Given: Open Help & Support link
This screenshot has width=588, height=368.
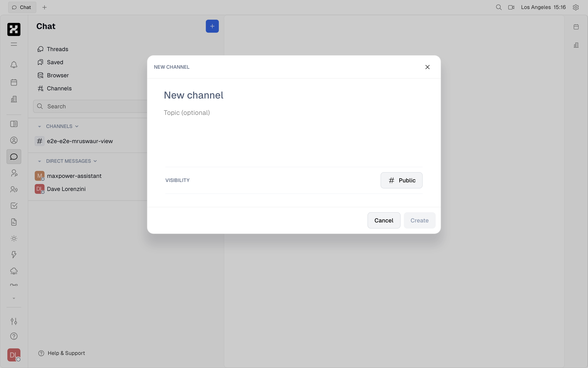Looking at the screenshot, I should tap(62, 353).
